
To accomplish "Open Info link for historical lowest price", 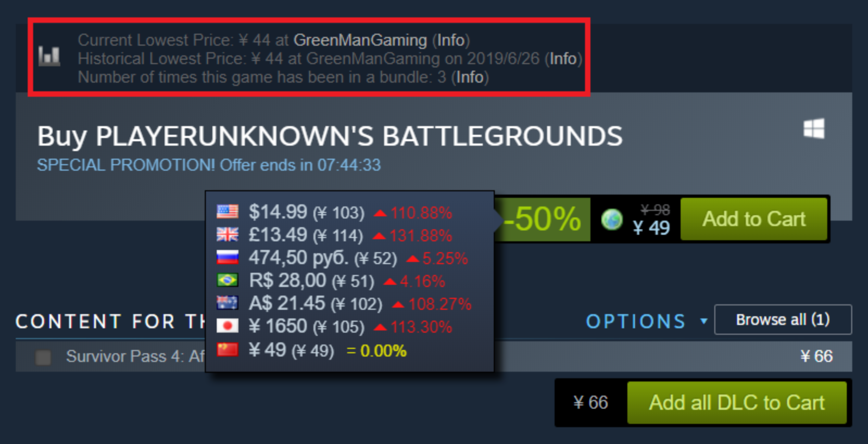I will pos(563,59).
